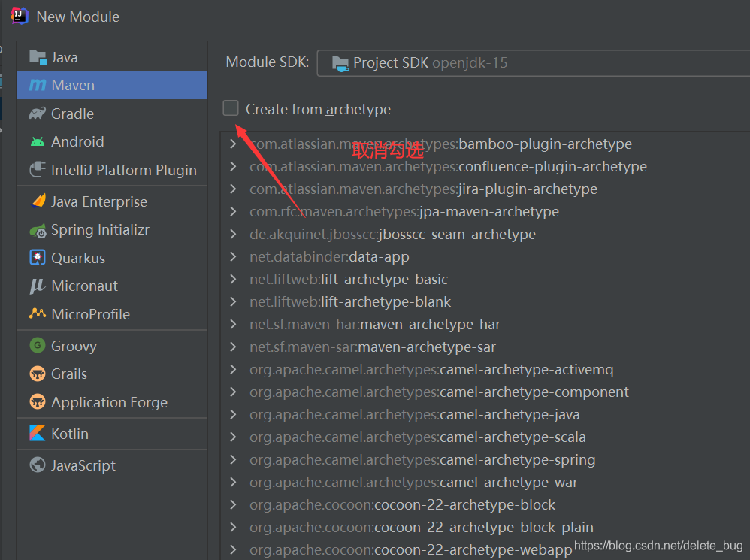Viewport: 750px width, 560px height.
Task: Expand the maven-archetype-har node
Action: (x=233, y=324)
